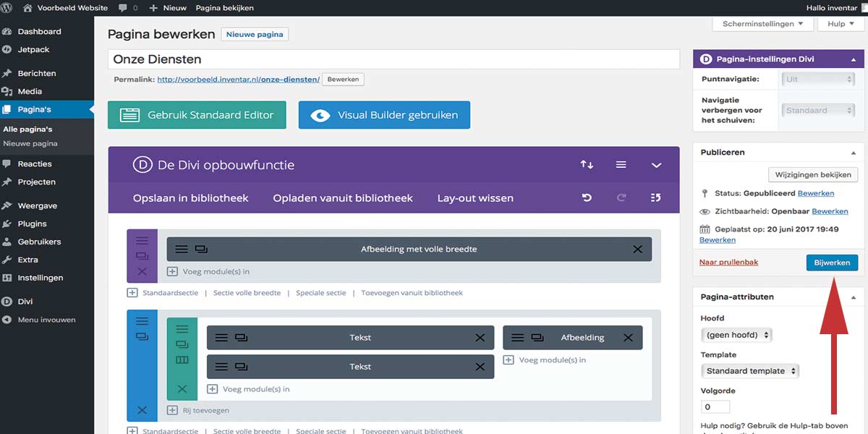Collapse the Pagina-attributen panel
The image size is (868, 434).
[854, 297]
